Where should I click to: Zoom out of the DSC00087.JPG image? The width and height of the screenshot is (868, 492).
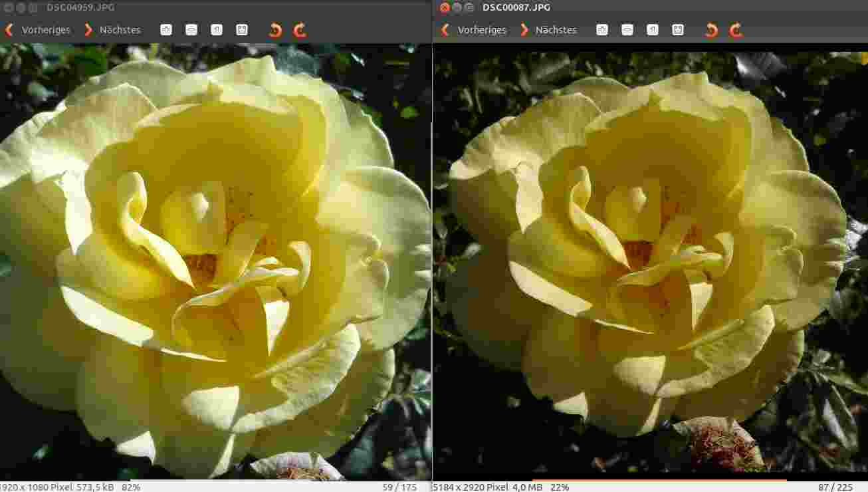627,30
